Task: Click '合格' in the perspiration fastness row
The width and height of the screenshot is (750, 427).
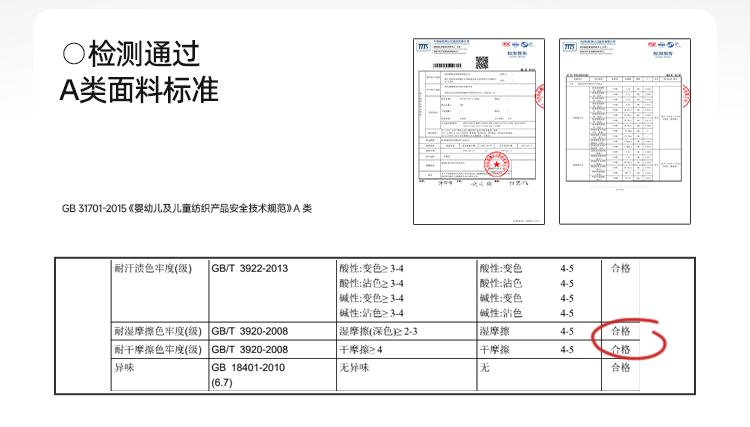Action: tap(620, 269)
